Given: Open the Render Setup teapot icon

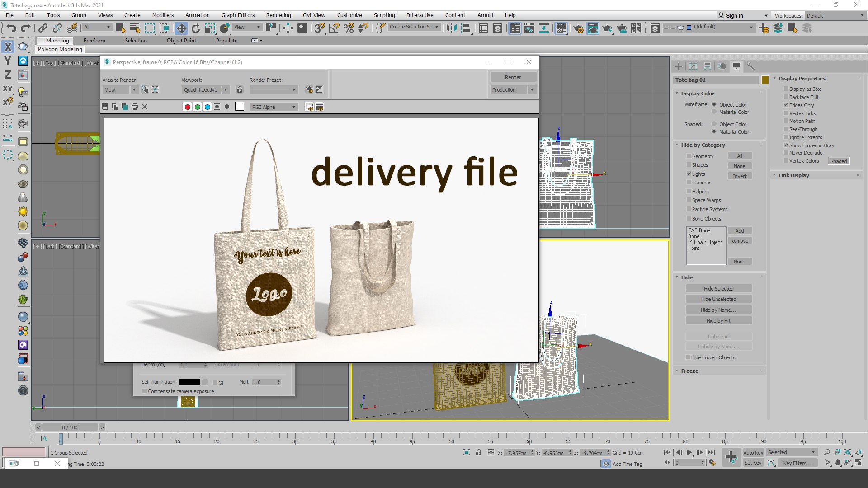Looking at the screenshot, I should [x=578, y=28].
